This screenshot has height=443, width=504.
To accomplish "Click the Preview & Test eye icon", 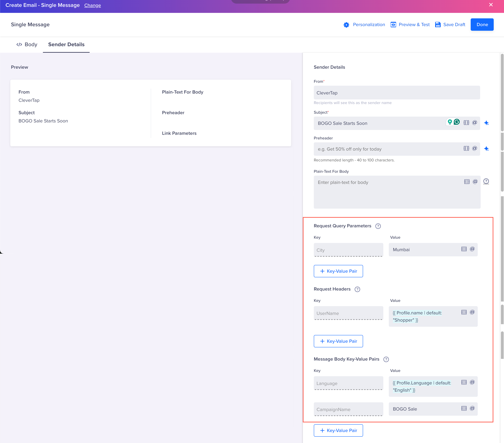I will click(x=393, y=25).
